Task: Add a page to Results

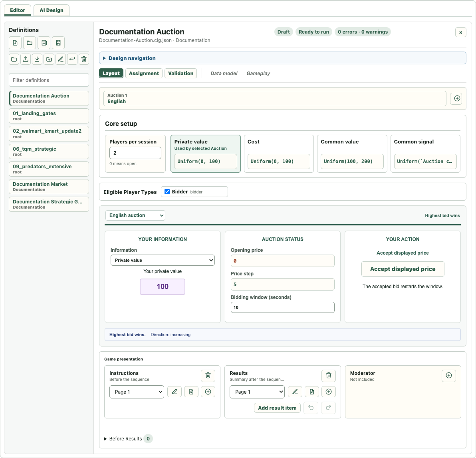Action: (x=329, y=392)
